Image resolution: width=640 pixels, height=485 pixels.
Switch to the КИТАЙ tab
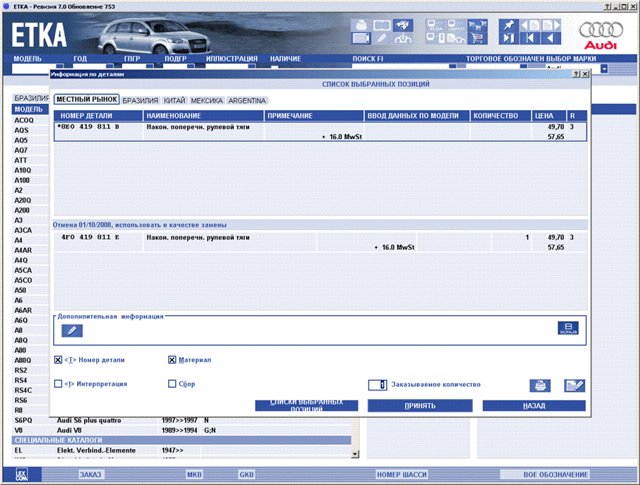175,100
